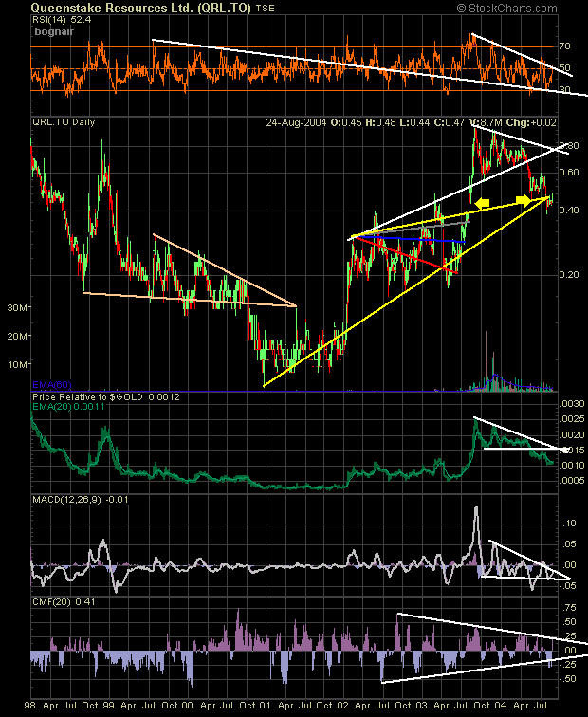
Task: Click the .25 CMF axis label
Action: (570, 636)
